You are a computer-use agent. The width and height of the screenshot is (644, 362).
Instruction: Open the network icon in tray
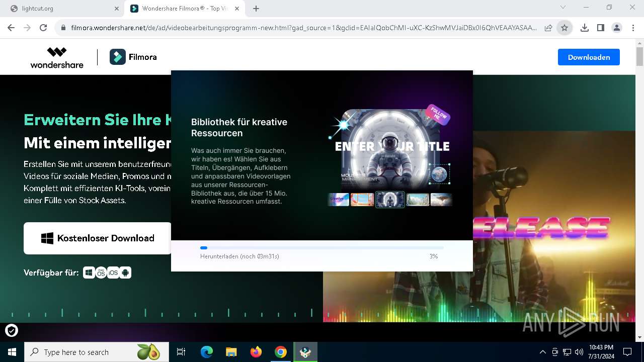tap(567, 352)
